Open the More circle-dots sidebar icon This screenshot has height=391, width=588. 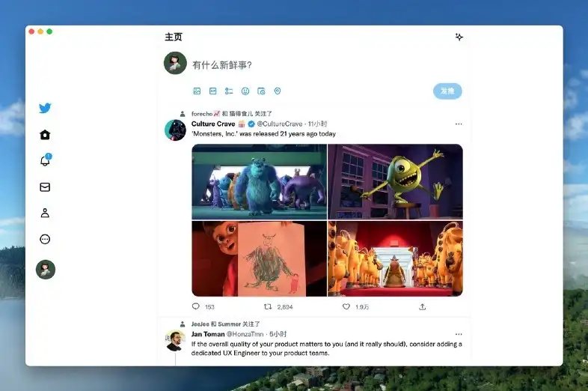coord(45,239)
